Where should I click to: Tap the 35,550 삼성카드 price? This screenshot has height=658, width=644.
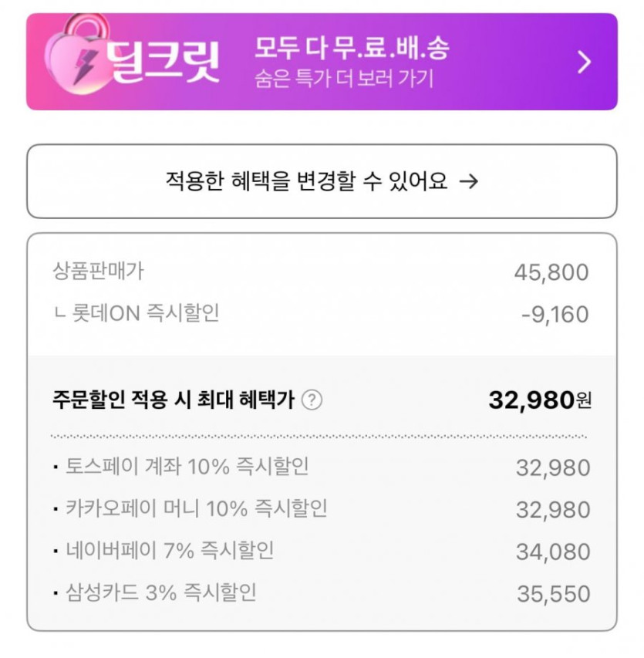(x=553, y=594)
